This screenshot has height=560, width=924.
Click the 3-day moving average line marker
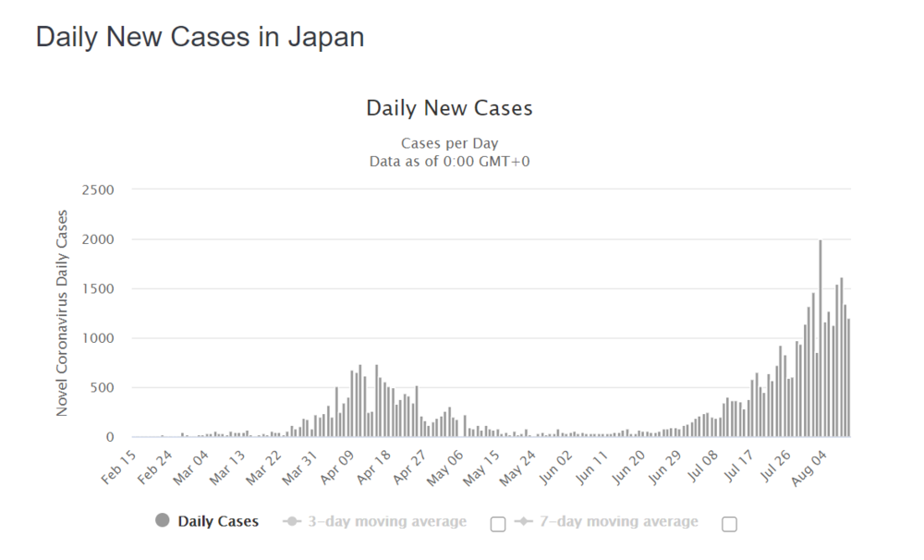pyautogui.click(x=293, y=521)
